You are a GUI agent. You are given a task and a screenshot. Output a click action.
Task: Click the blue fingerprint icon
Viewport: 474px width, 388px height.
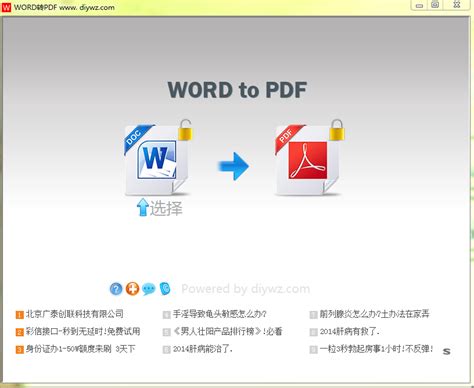165,289
